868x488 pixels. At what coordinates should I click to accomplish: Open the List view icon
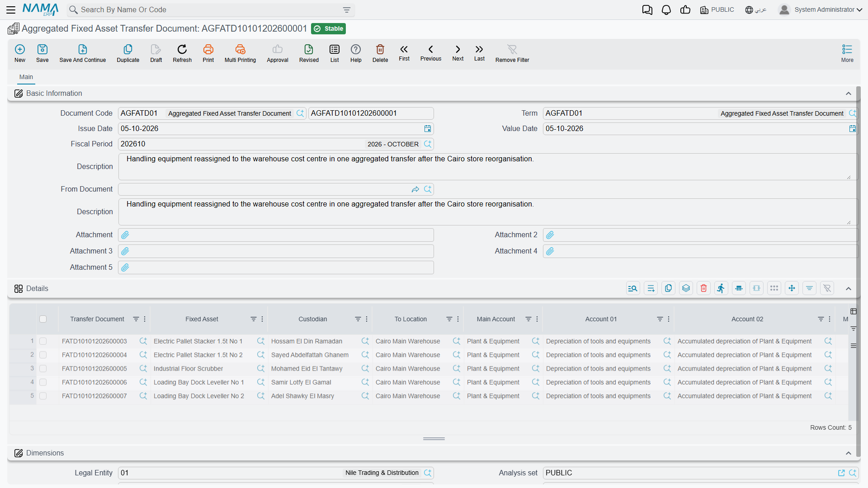[x=335, y=53]
